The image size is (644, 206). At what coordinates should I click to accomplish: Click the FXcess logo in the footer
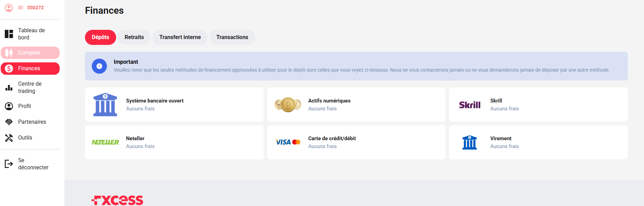pyautogui.click(x=117, y=200)
